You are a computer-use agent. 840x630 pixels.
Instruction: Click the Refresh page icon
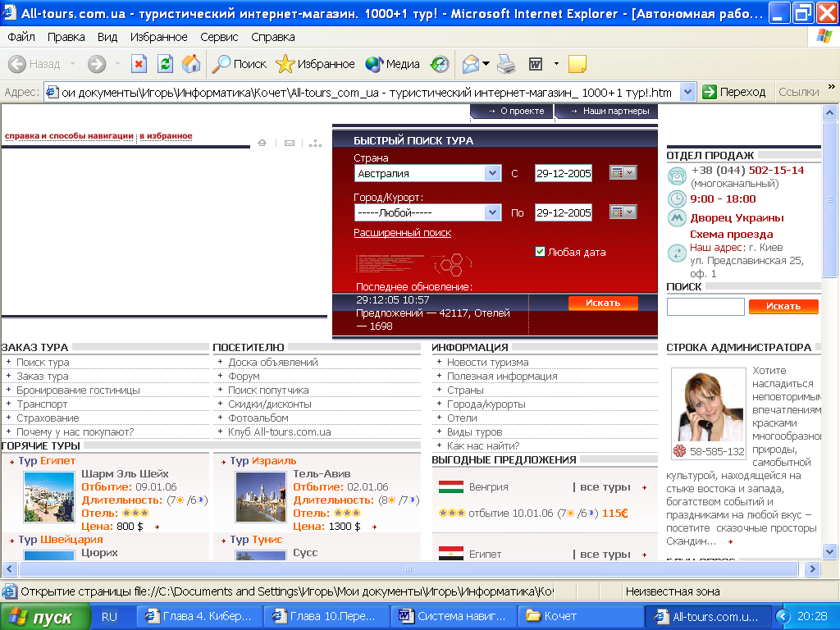[x=166, y=64]
